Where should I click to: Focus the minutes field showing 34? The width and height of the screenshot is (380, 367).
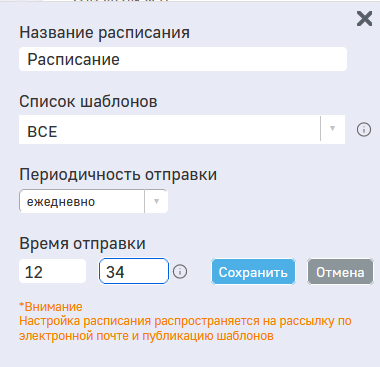134,271
